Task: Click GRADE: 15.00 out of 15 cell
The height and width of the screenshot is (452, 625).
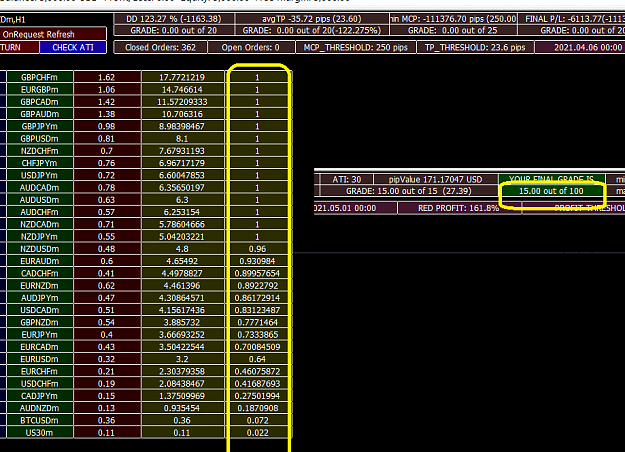Action: (x=409, y=191)
